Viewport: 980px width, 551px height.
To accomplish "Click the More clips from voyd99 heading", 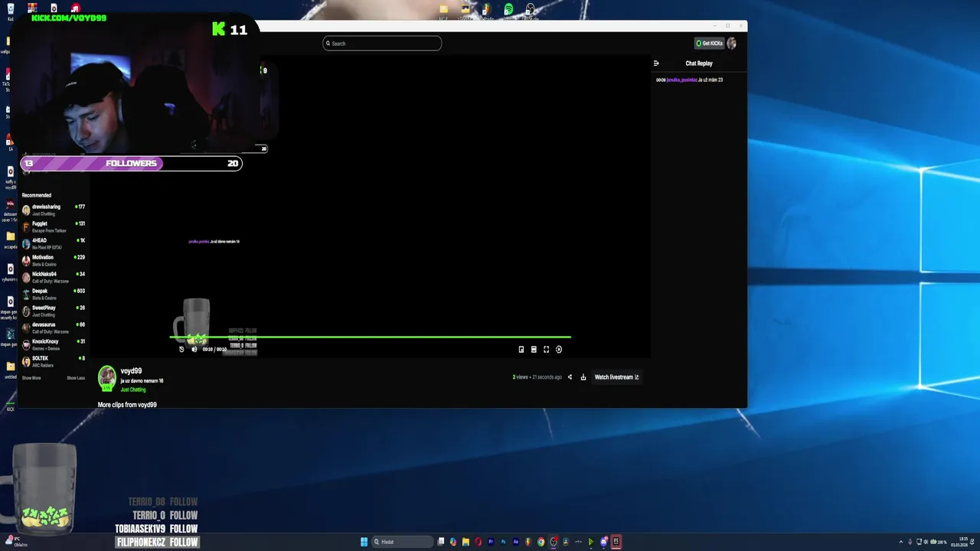I will coord(127,404).
